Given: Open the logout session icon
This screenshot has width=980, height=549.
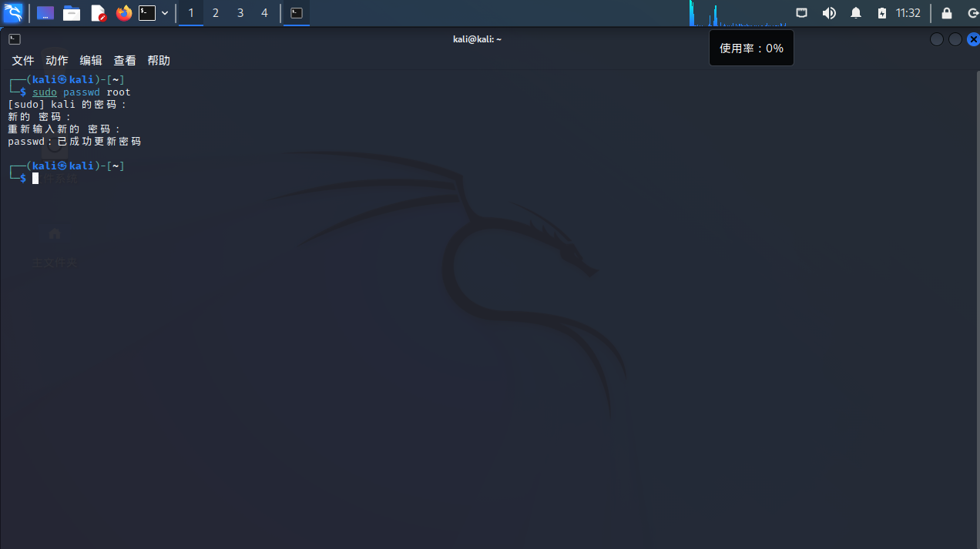Looking at the screenshot, I should [x=972, y=13].
